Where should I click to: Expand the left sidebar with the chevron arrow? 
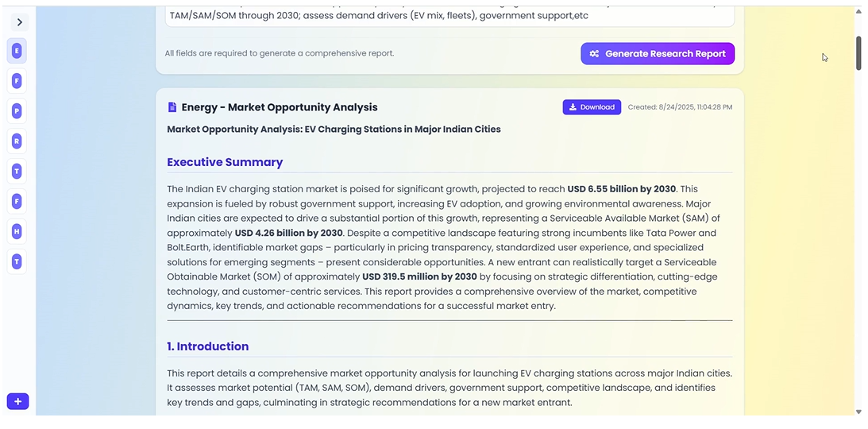pyautogui.click(x=19, y=22)
